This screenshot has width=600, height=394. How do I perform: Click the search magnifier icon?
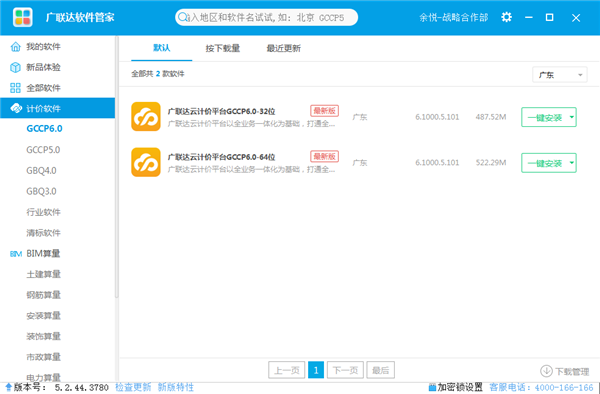pos(183,17)
